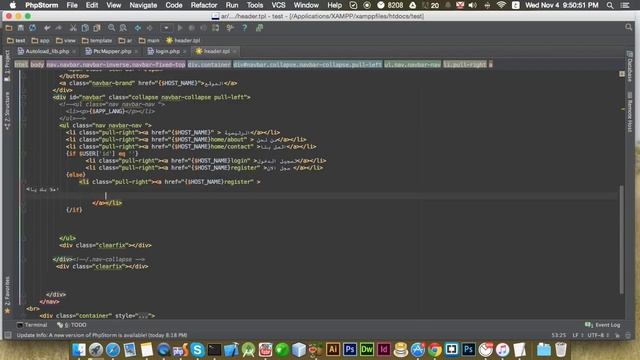
Task: Click the Synchronize toolbar icon
Action: tap(32, 28)
